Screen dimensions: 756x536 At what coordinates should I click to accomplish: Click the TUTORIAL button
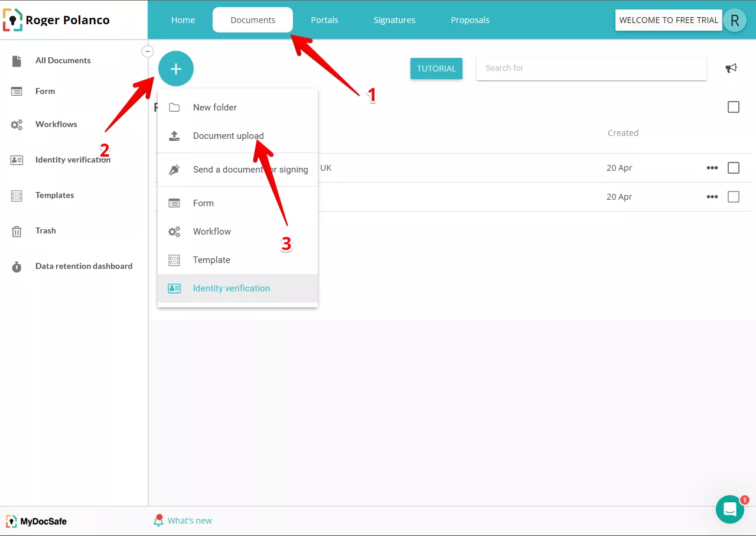pyautogui.click(x=436, y=69)
